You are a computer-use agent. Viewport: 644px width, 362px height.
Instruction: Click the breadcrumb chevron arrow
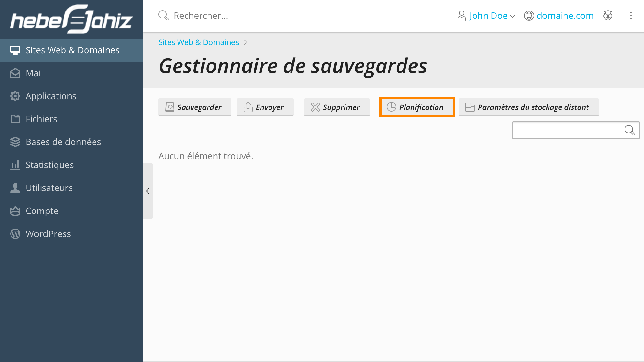point(245,42)
